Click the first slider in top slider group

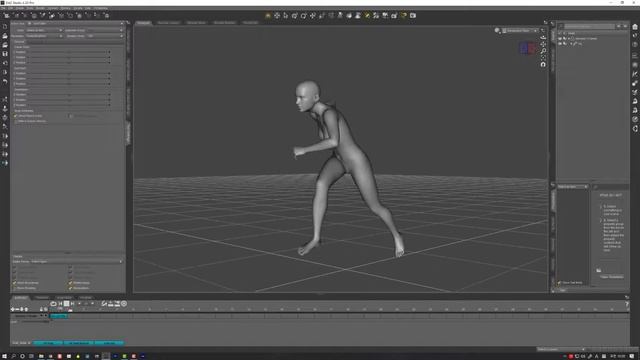coord(69,52)
